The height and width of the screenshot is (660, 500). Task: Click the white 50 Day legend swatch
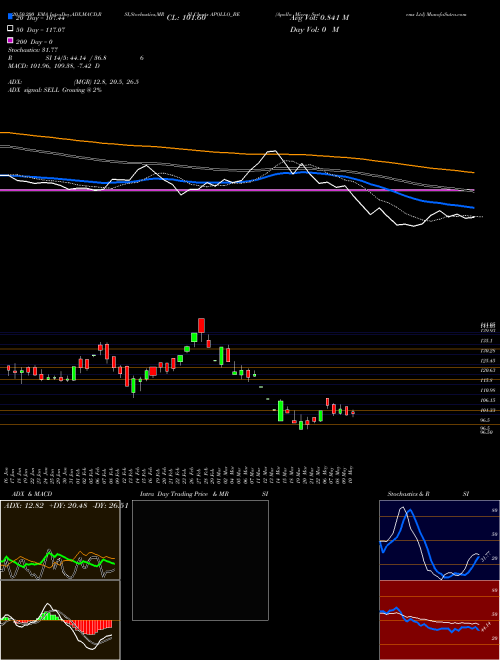click(x=11, y=29)
